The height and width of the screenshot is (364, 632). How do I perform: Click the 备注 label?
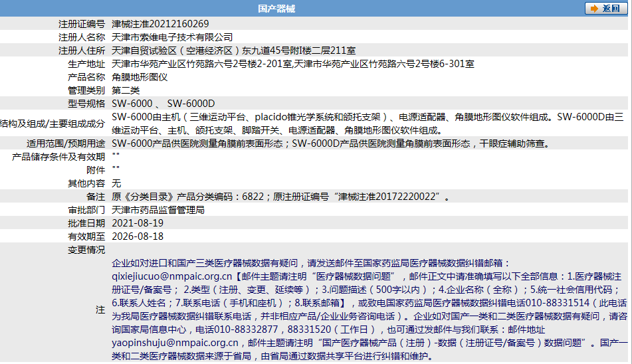tap(96, 197)
